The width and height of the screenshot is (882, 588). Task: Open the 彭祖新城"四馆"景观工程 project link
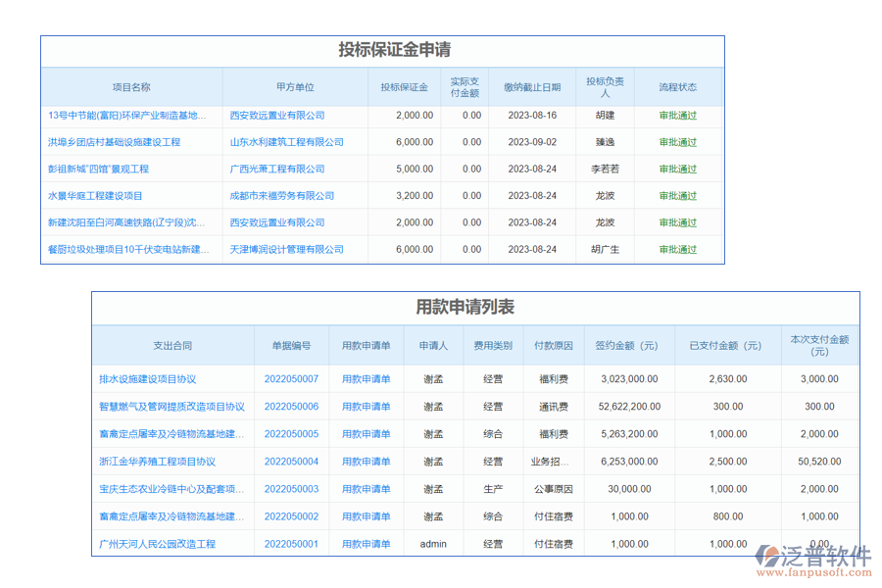(98, 169)
